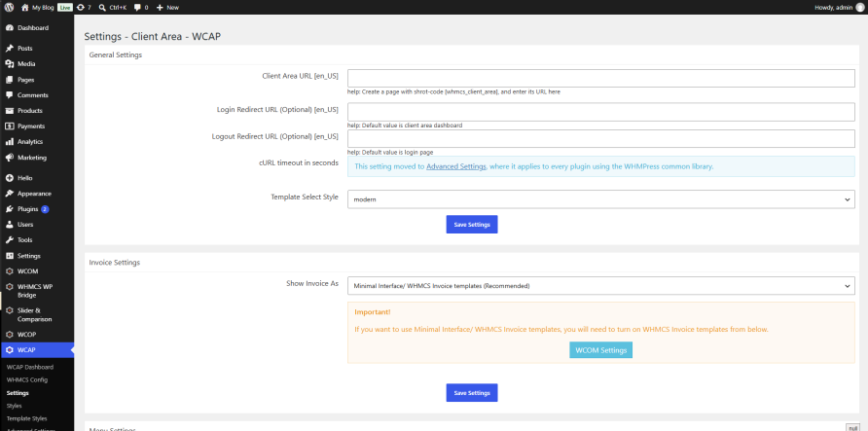The height and width of the screenshot is (431, 868).
Task: Click the Pages icon in sidebar
Action: coord(10,80)
